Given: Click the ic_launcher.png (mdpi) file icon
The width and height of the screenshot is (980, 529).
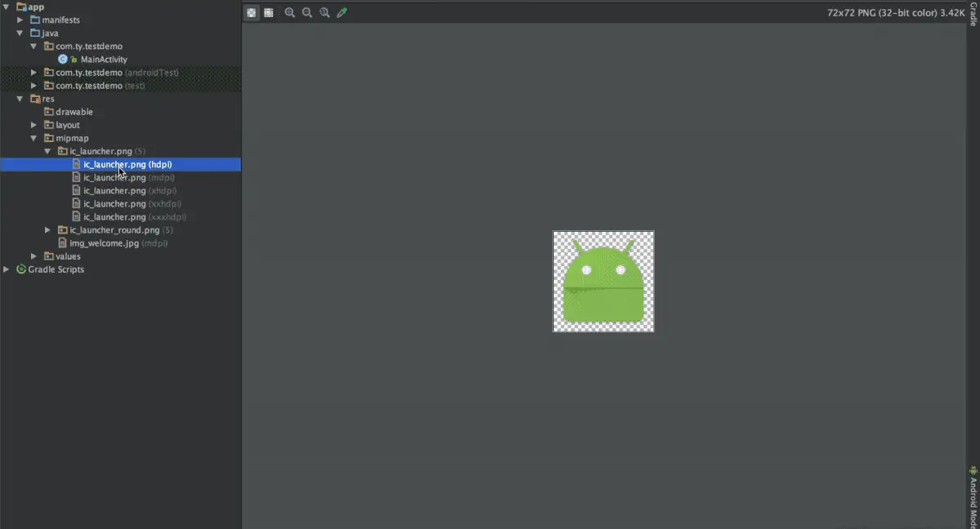Looking at the screenshot, I should point(76,177).
